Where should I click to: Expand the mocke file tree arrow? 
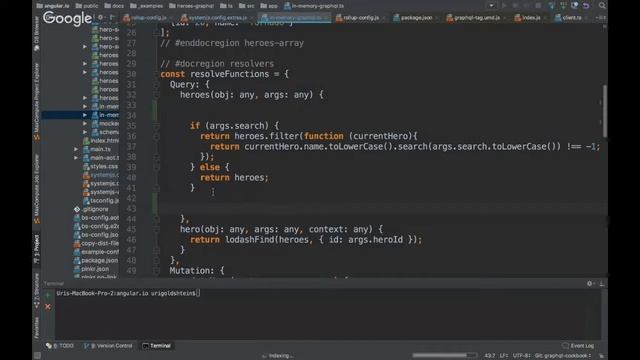pos(85,124)
